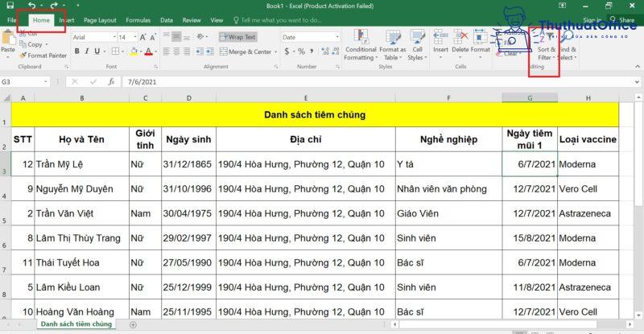Switch to the View tab

click(x=217, y=20)
